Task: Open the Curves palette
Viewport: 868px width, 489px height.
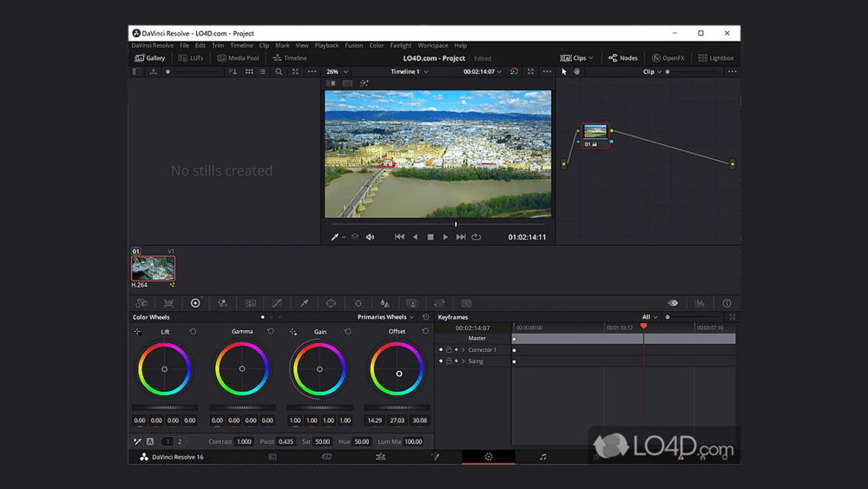Action: [277, 303]
